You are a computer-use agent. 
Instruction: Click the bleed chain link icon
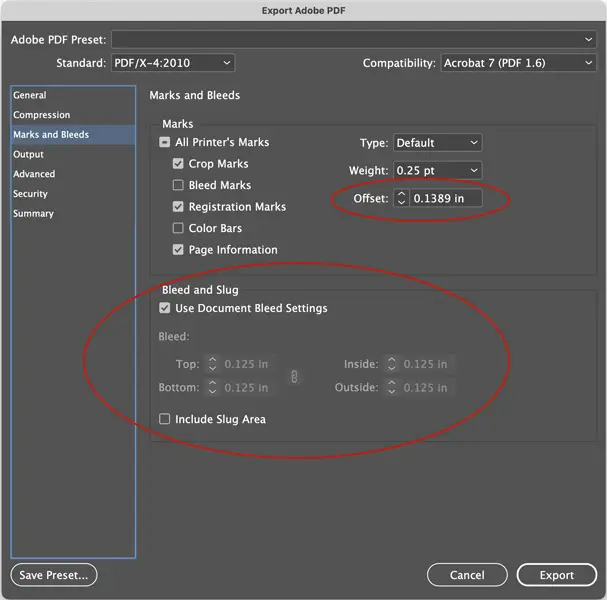(x=294, y=376)
